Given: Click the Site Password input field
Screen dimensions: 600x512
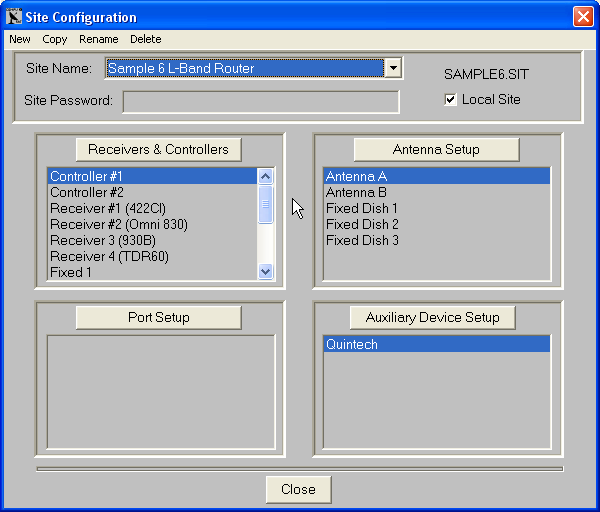Looking at the screenshot, I should (260, 101).
